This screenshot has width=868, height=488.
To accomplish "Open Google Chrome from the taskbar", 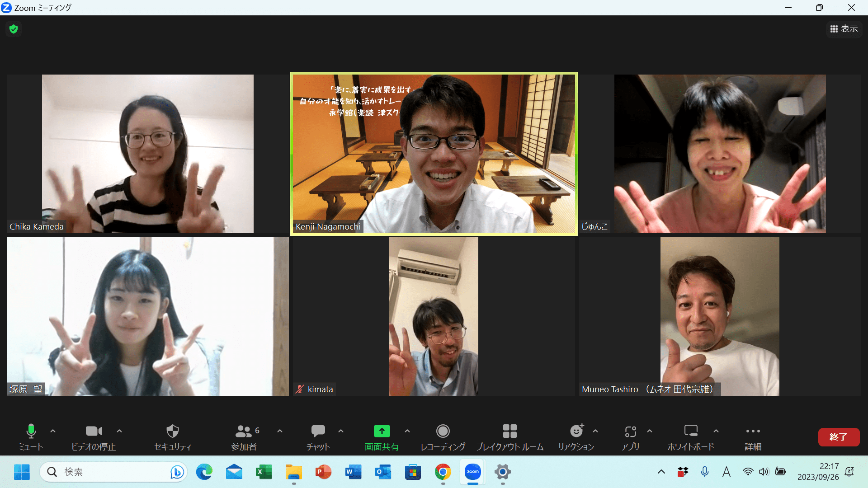I will pyautogui.click(x=443, y=472).
